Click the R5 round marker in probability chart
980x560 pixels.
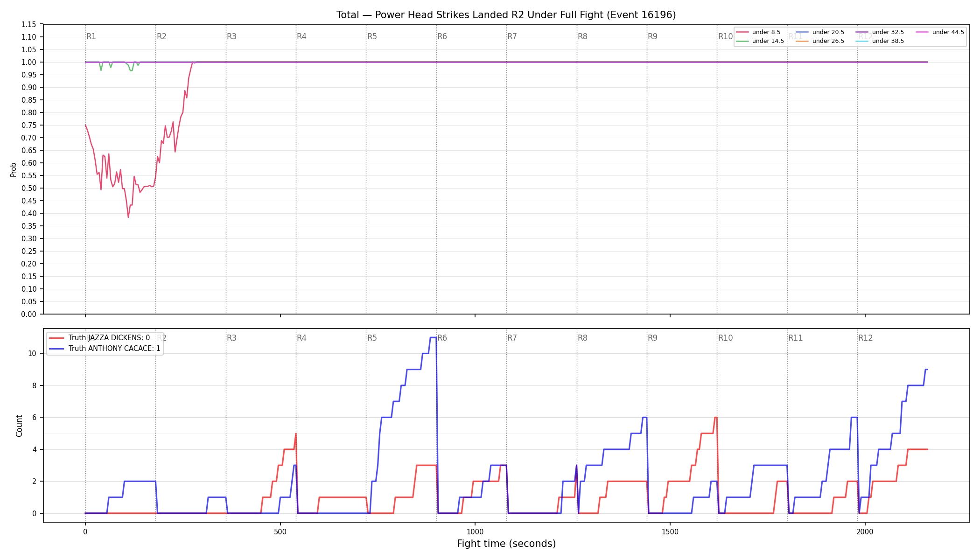click(x=372, y=36)
